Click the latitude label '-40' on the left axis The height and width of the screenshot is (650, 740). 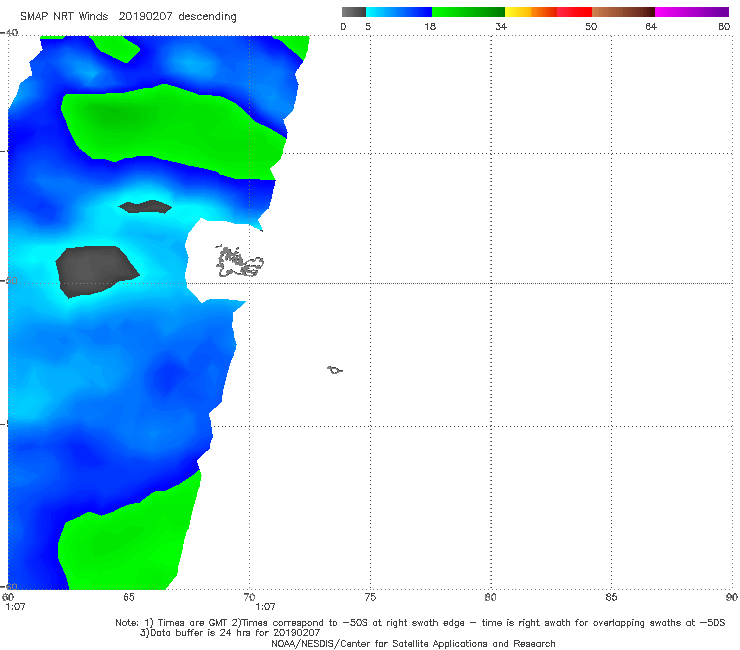pos(9,33)
